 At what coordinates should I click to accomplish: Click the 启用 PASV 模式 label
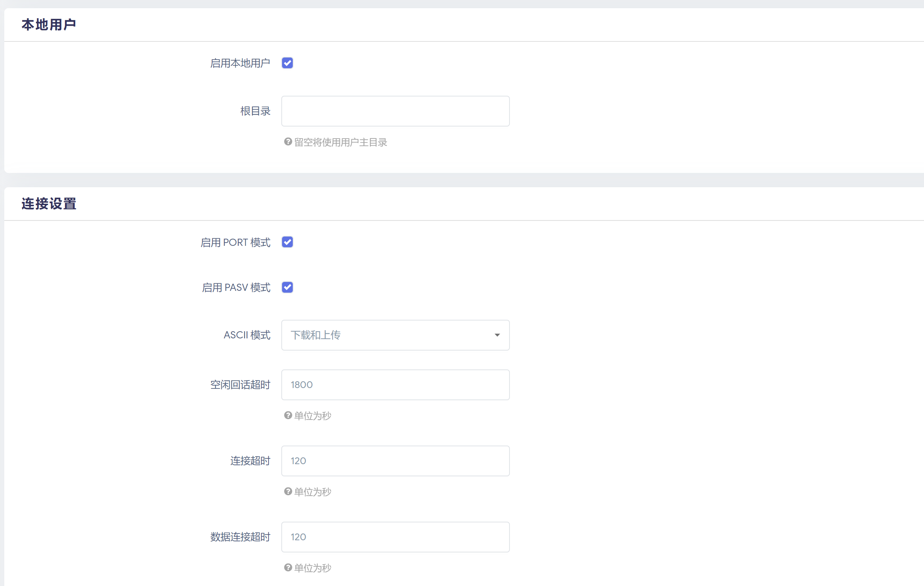coord(236,287)
